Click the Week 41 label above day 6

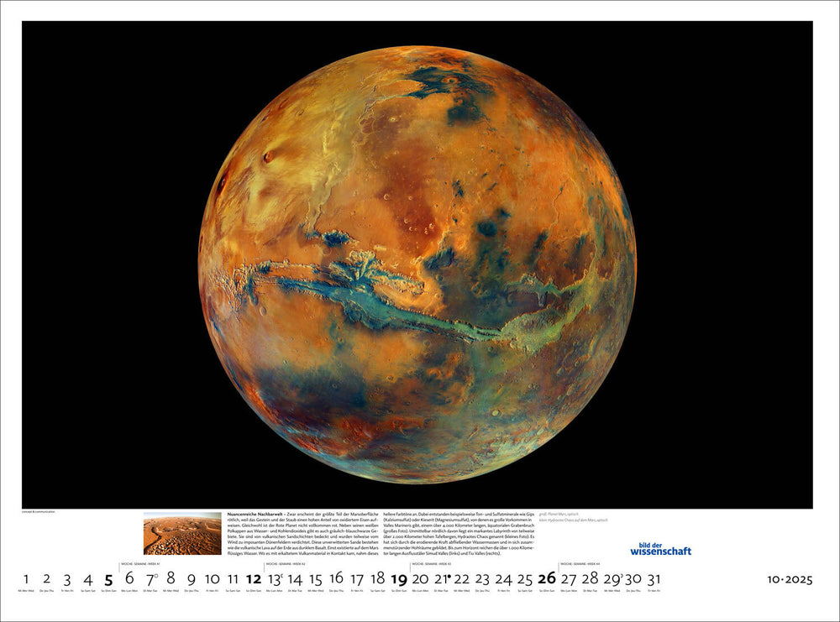click(x=140, y=564)
